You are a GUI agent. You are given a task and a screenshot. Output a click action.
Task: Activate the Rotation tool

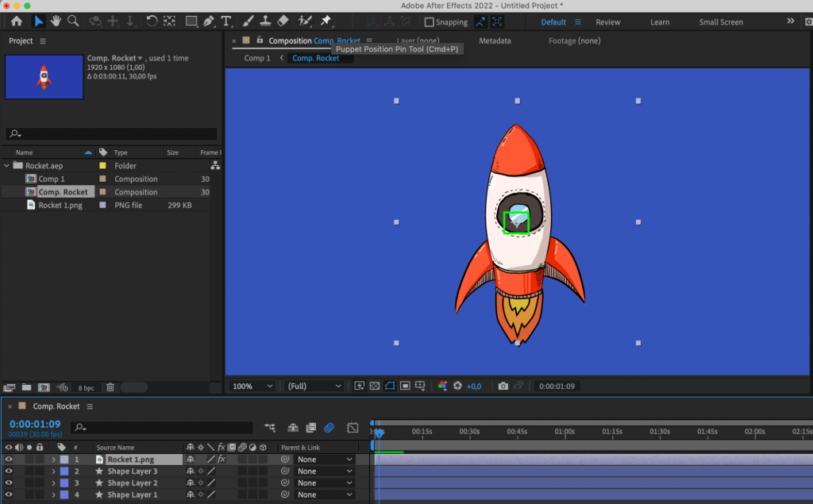(x=151, y=21)
